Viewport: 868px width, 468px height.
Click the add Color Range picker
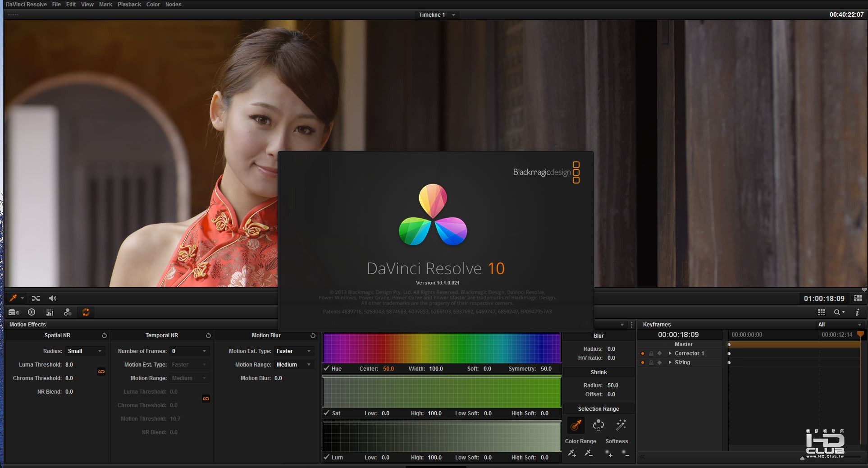pyautogui.click(x=572, y=454)
